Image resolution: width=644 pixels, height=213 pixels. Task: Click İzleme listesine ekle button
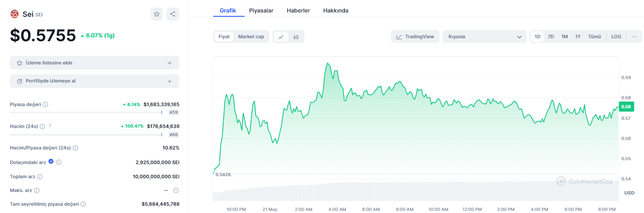[x=94, y=63]
